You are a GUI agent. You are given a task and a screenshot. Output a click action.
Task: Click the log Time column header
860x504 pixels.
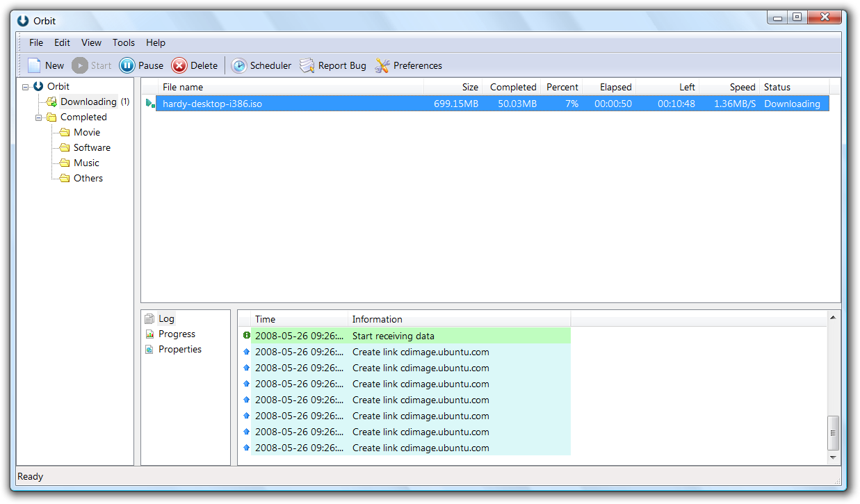299,319
